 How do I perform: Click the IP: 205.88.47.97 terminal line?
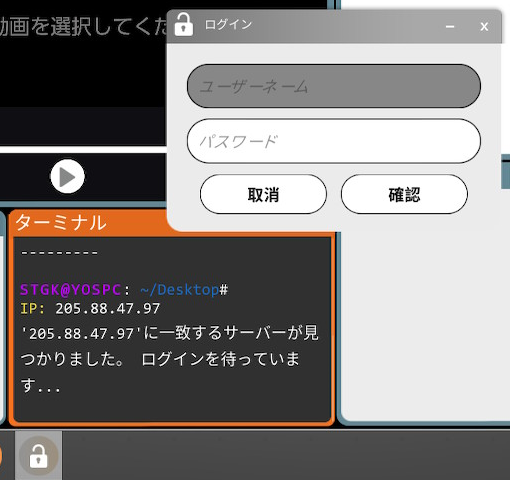(90, 309)
